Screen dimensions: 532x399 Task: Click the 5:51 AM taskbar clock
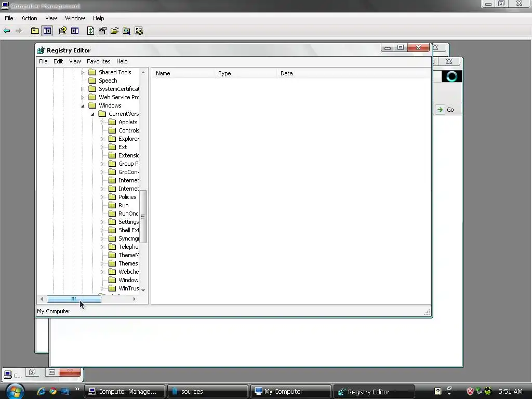(510, 391)
